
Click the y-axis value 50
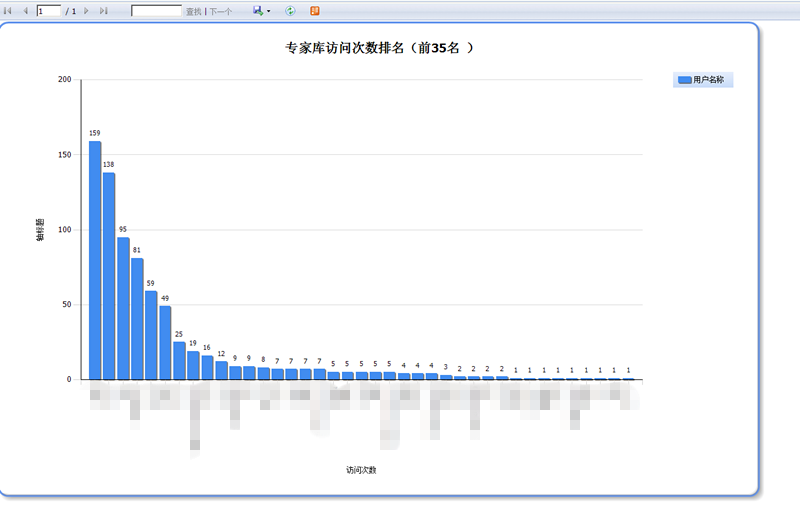pos(67,305)
